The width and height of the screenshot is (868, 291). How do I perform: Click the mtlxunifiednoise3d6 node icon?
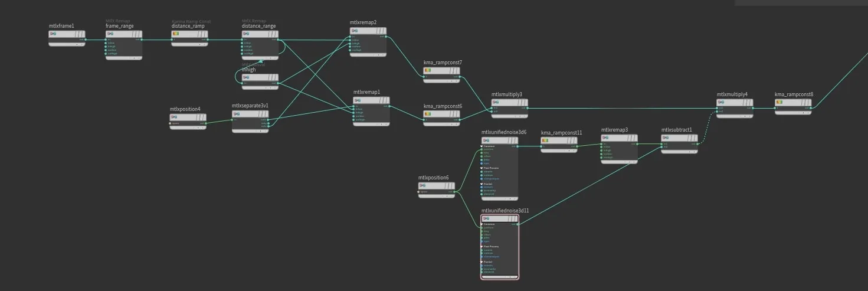(x=486, y=140)
